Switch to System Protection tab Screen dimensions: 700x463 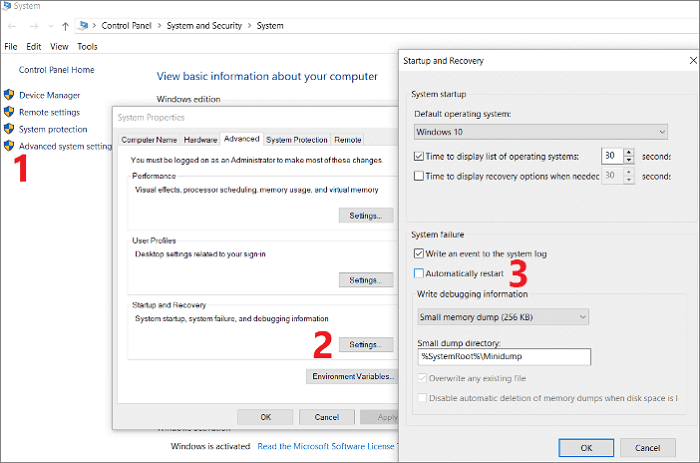tap(297, 140)
